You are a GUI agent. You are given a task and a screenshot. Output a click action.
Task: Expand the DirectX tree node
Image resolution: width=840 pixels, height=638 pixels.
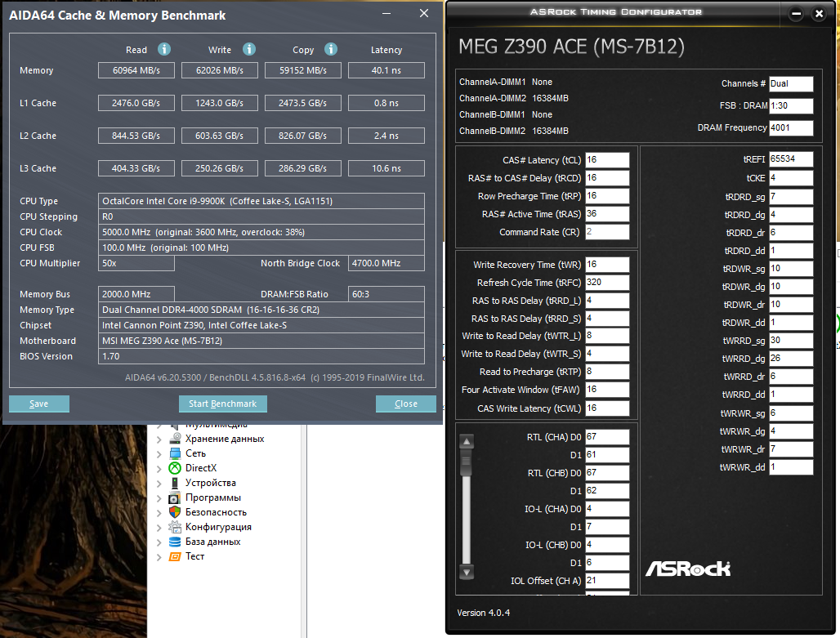[159, 468]
